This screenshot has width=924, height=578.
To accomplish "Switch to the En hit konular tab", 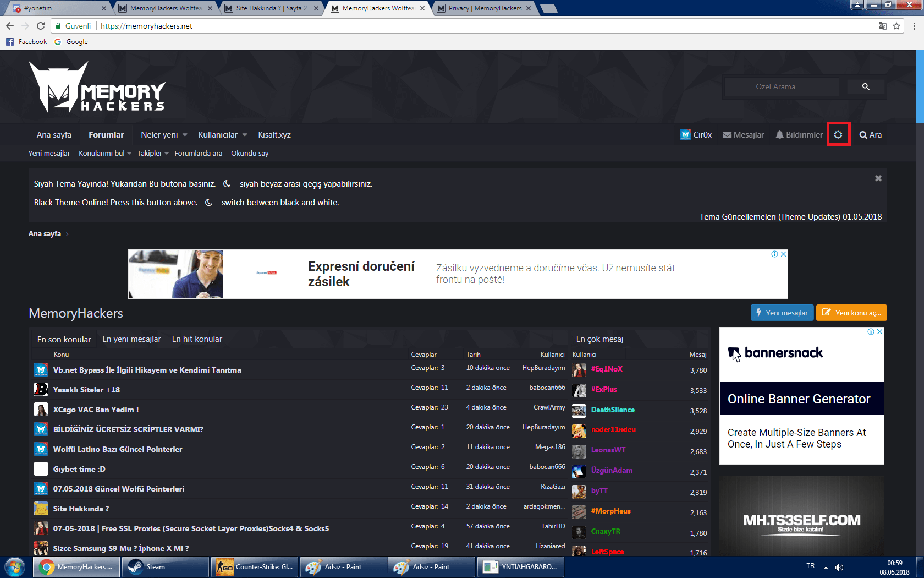I will coord(197,339).
